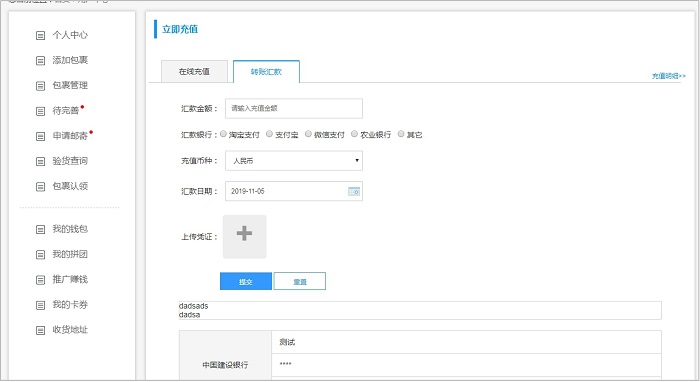Viewport: 700px width, 382px height.
Task: Open 我的钱包 in sidebar
Action: pos(70,229)
